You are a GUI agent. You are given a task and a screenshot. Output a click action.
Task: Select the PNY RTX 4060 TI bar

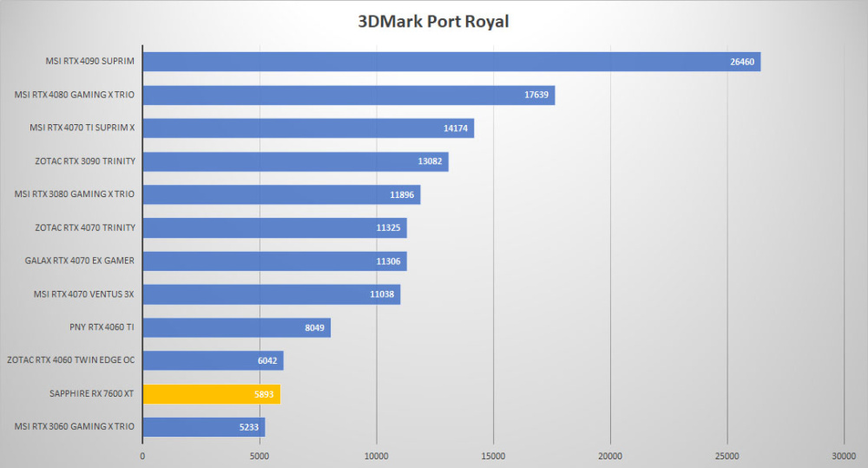(x=237, y=327)
